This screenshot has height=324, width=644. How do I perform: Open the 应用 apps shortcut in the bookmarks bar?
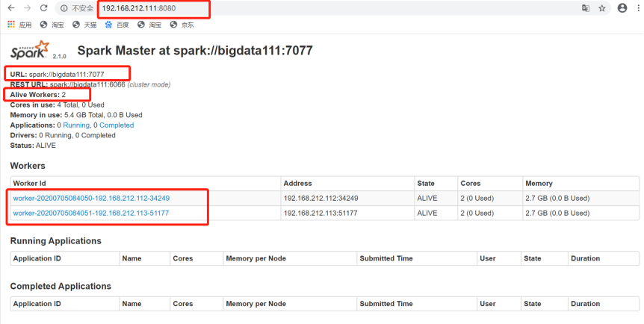point(19,25)
